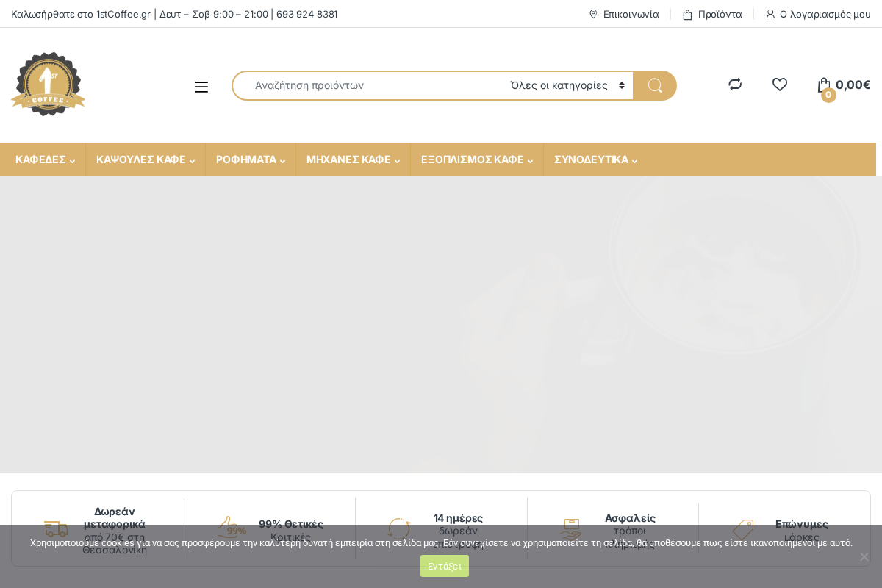Open the Όλες οι κατηγορίες dropdown
The width and height of the screenshot is (882, 588).
[x=567, y=86]
